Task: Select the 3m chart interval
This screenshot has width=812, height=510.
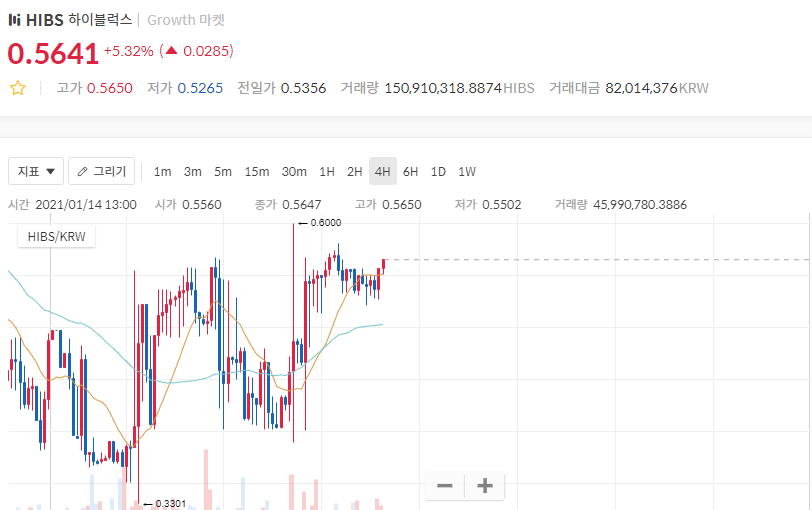Action: 192,171
